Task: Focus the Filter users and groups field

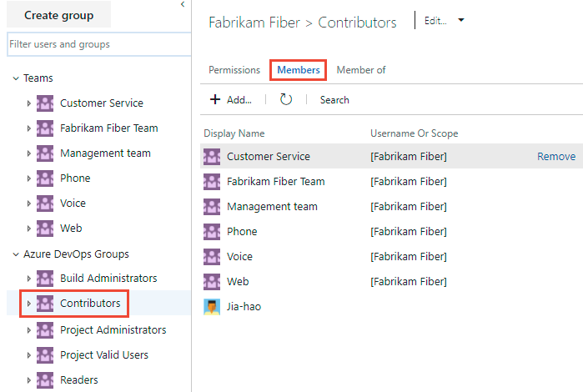Action: [x=96, y=43]
